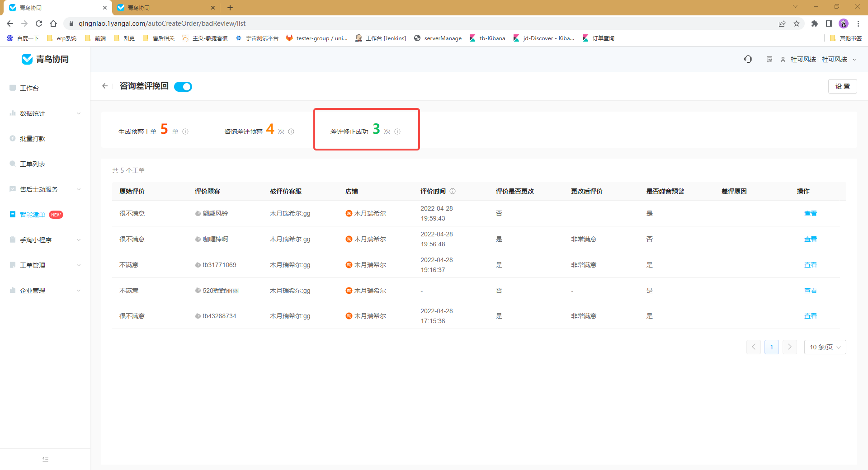Open 其他书签 bookmark folder
Viewport: 868px width, 470px height.
(846, 38)
